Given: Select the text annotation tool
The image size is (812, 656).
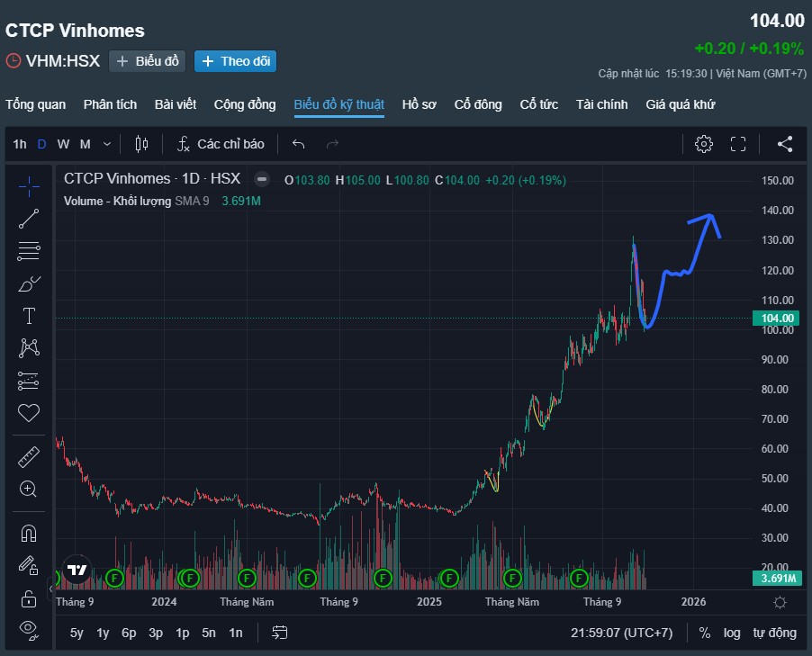Looking at the screenshot, I should click(29, 316).
